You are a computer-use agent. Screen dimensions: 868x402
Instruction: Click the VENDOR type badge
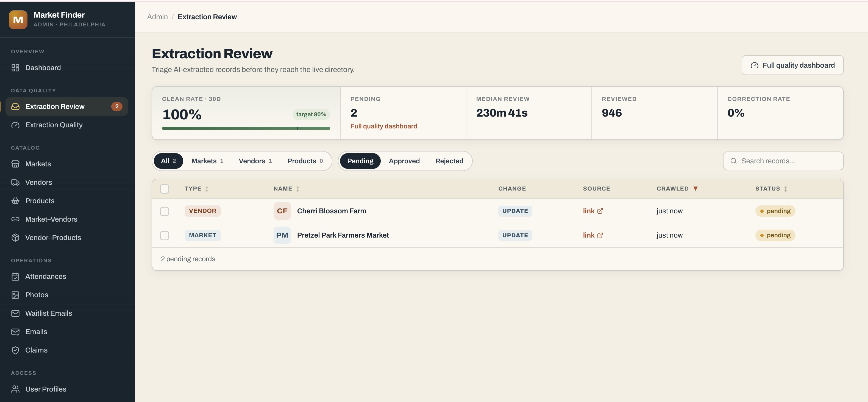(202, 211)
